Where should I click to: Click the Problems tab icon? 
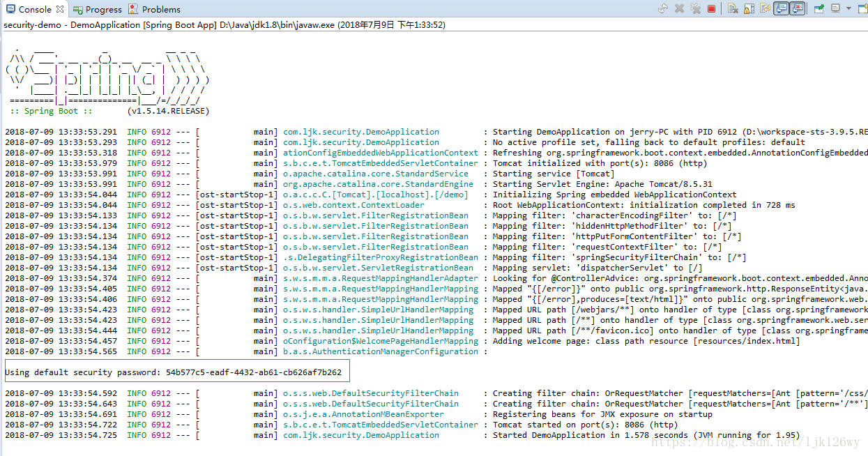(135, 9)
